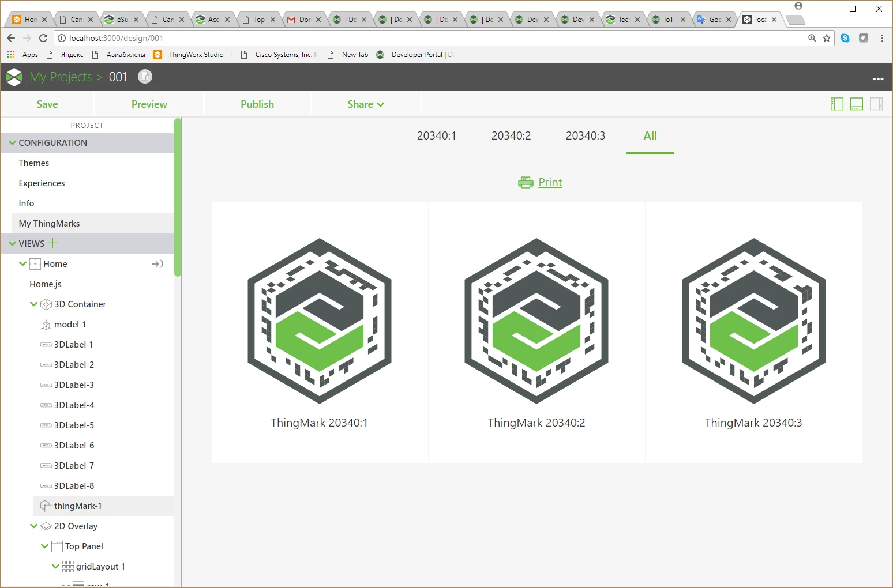
Task: Switch to the 20340:2 tab
Action: click(511, 136)
